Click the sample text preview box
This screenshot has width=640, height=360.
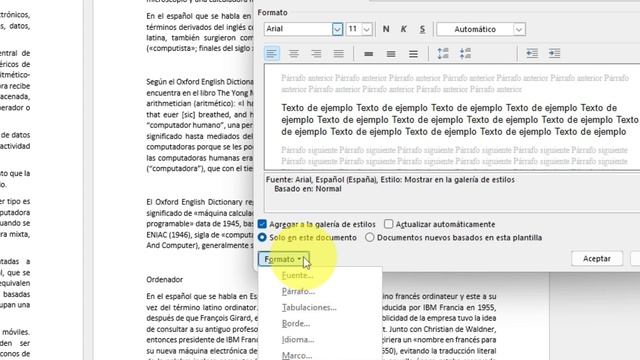click(452, 117)
